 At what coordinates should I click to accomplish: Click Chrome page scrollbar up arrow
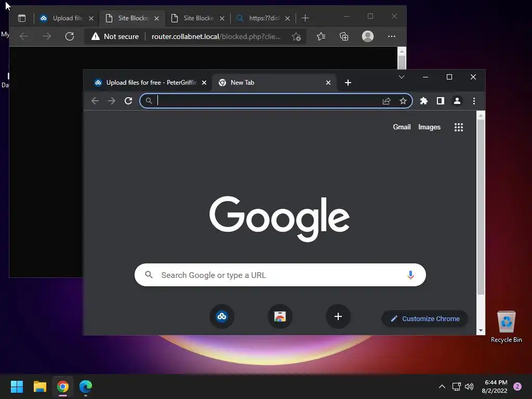(x=481, y=116)
